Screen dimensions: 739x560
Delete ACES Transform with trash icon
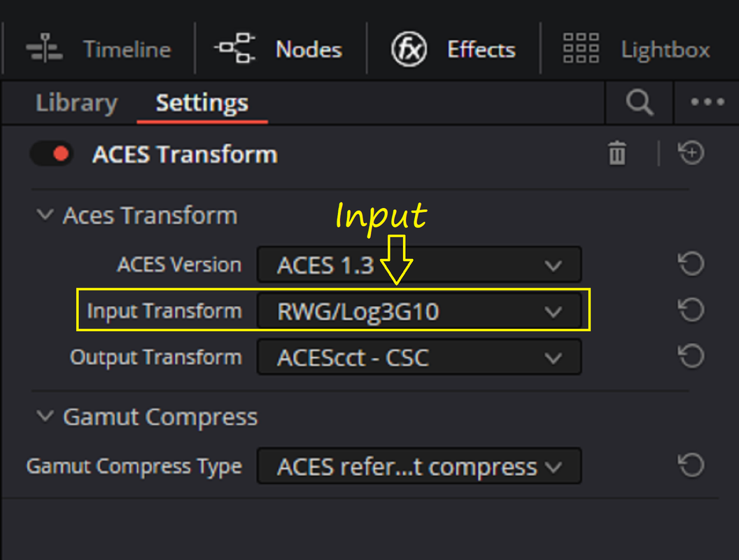coord(617,153)
